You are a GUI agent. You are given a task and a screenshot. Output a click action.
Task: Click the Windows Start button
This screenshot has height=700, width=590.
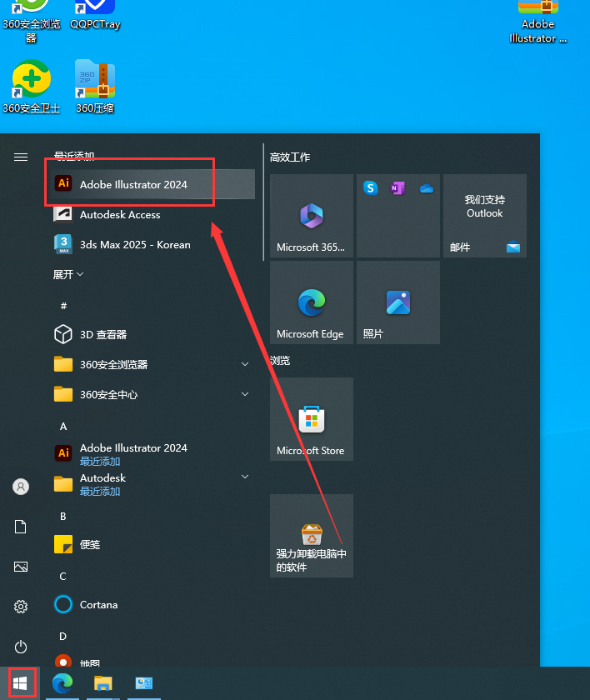[x=20, y=683]
